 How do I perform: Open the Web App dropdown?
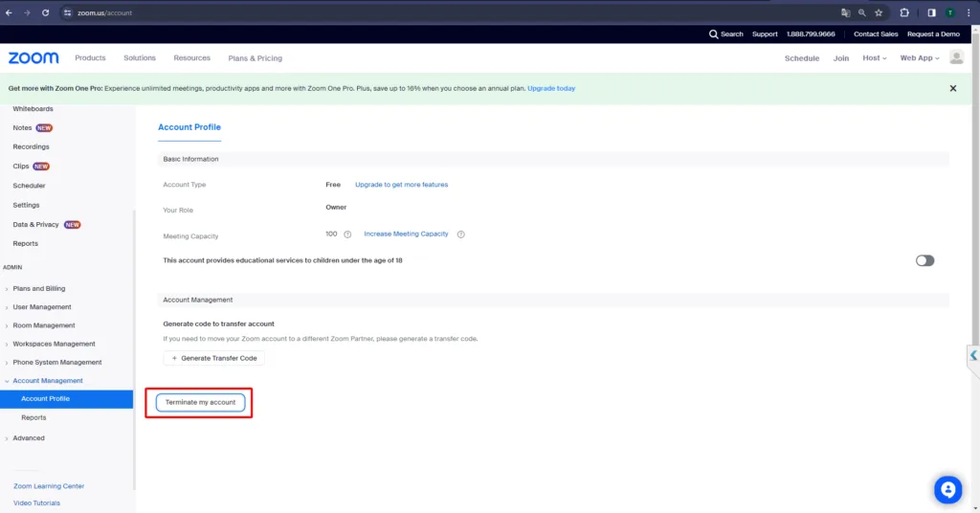919,58
